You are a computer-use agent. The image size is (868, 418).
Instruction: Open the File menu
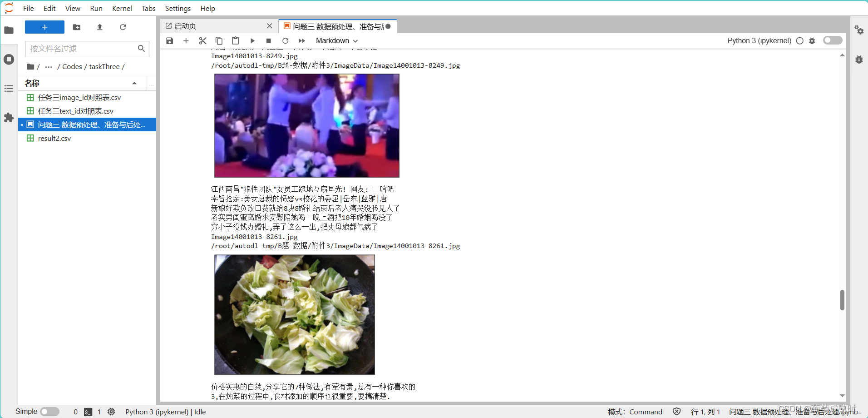pyautogui.click(x=29, y=8)
